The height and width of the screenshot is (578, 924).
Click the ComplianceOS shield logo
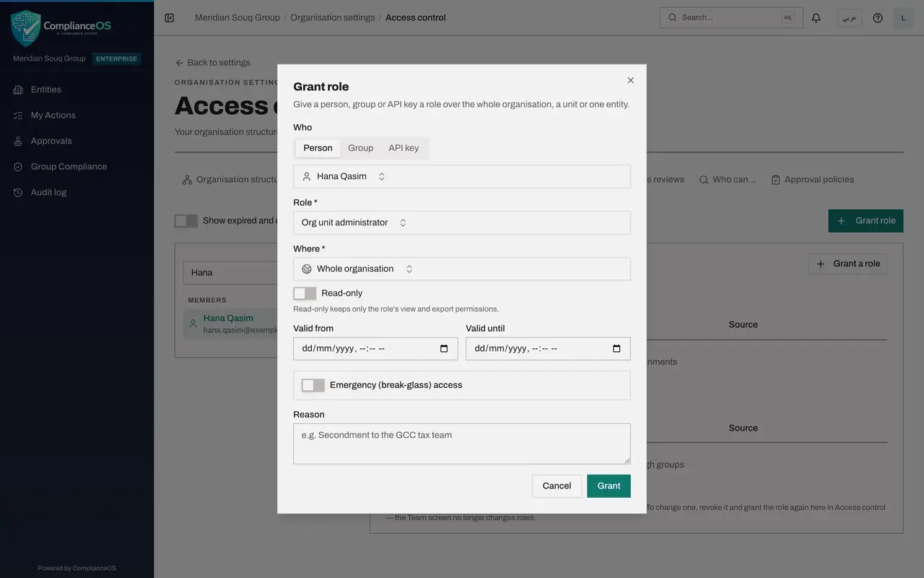click(26, 27)
